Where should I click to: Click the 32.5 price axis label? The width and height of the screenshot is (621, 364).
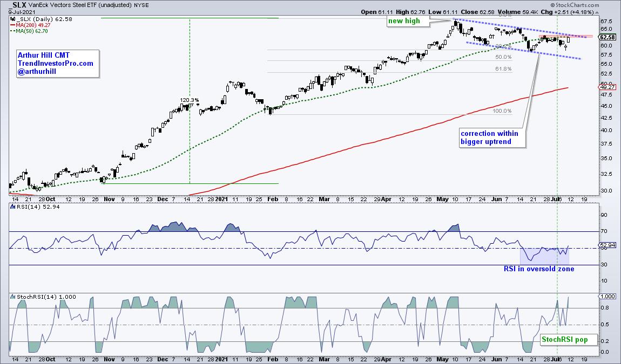[x=606, y=174]
